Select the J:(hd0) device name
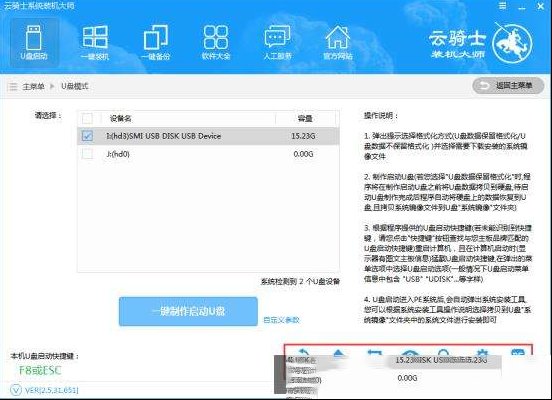Viewport: 552px width, 400px height. (118, 154)
